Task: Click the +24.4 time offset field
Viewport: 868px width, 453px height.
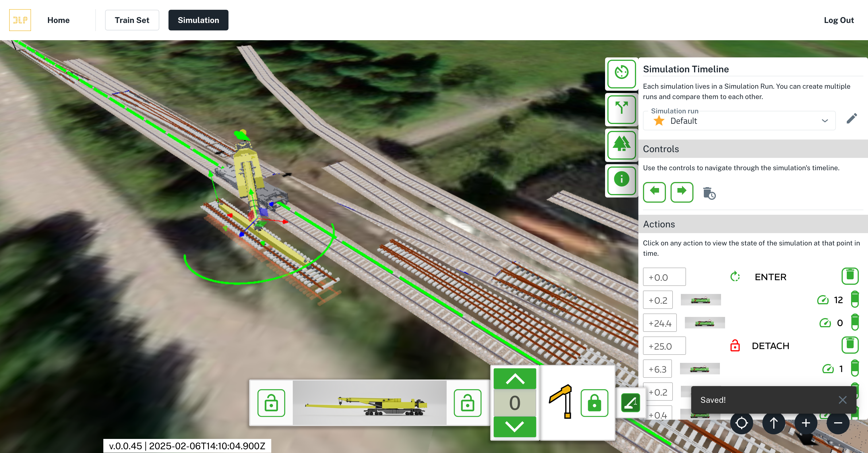Action: click(659, 323)
